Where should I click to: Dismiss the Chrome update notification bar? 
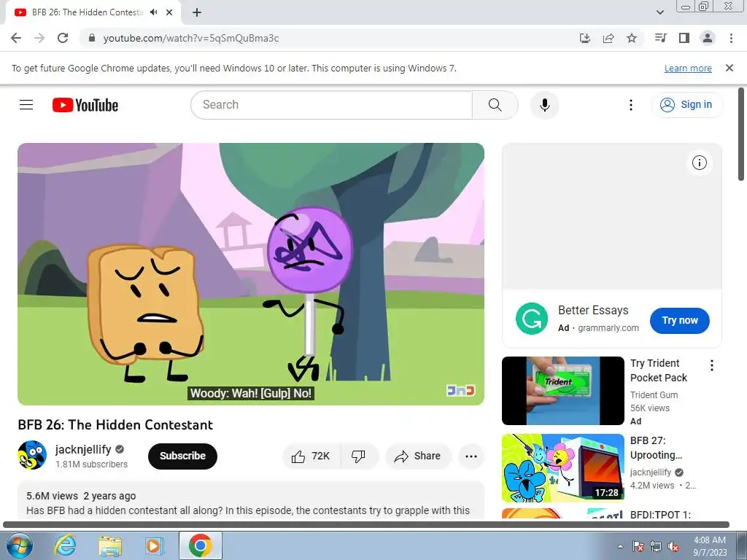click(729, 68)
